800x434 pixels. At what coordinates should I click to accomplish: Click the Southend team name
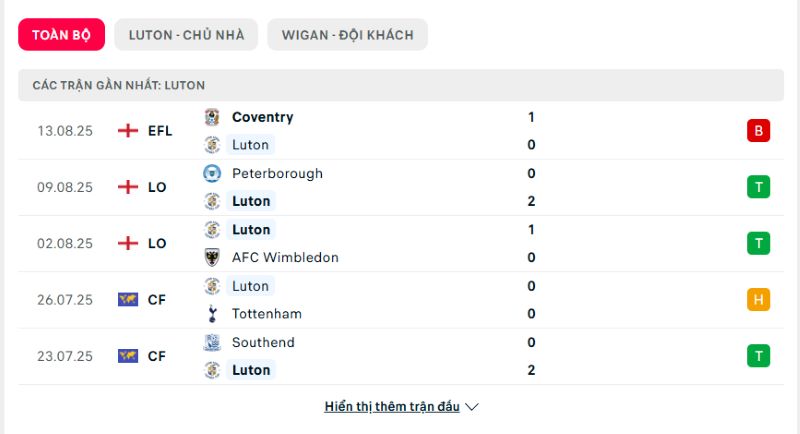[x=263, y=342]
